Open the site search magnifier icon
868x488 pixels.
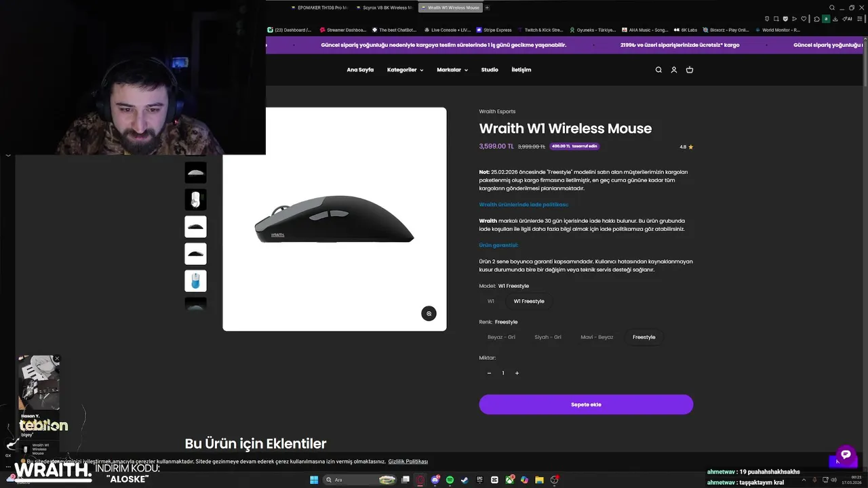point(658,70)
